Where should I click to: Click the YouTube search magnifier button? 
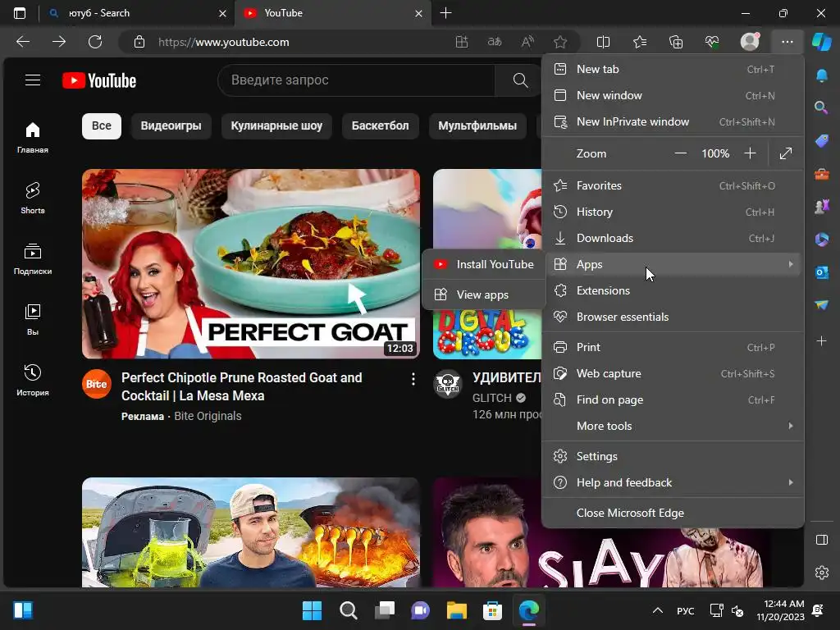(x=520, y=80)
